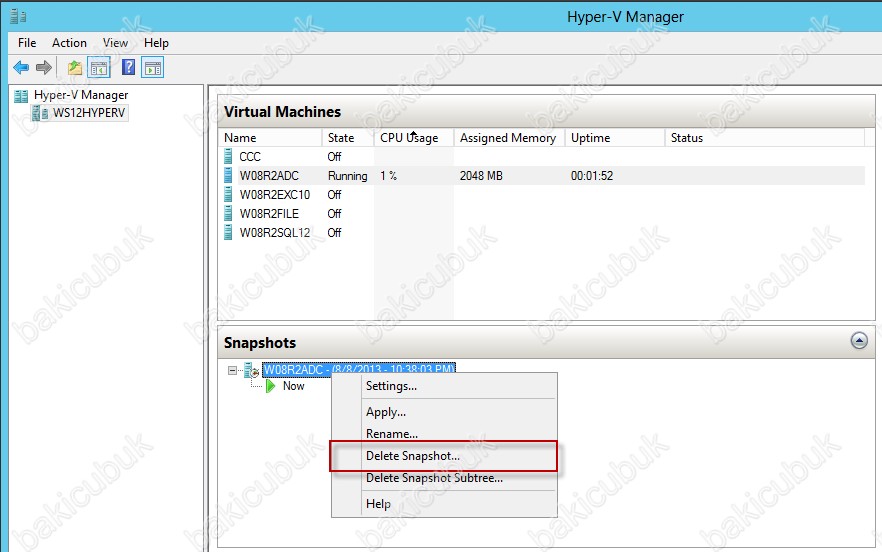Viewport: 882px width, 552px height.
Task: Click the 00:01:52 uptime value
Action: pyautogui.click(x=592, y=176)
